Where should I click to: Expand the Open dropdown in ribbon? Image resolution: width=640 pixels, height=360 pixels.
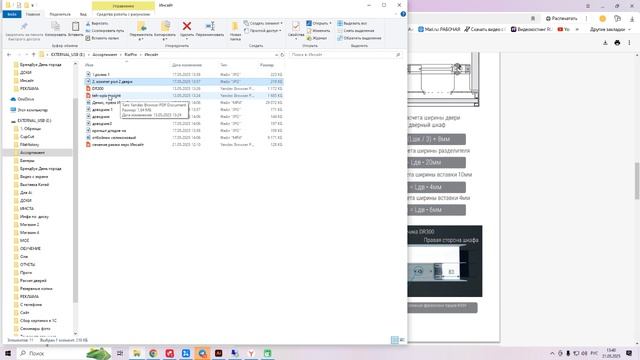319,23
